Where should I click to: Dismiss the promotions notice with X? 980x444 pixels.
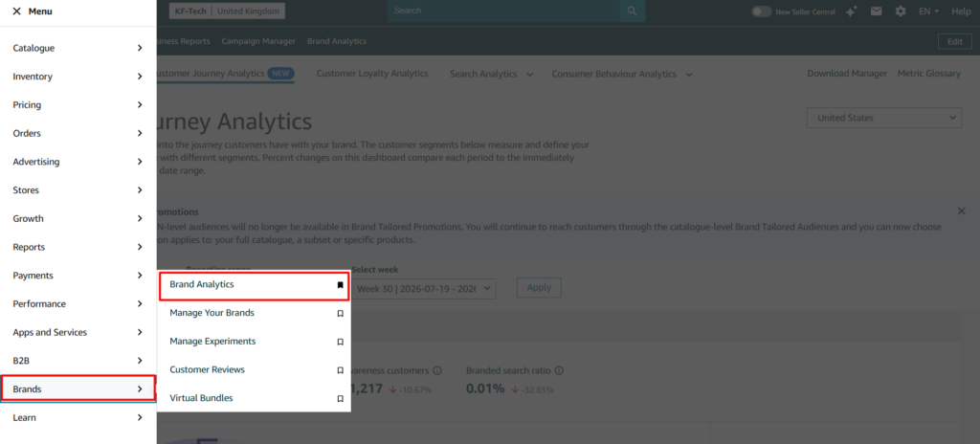[x=961, y=211]
